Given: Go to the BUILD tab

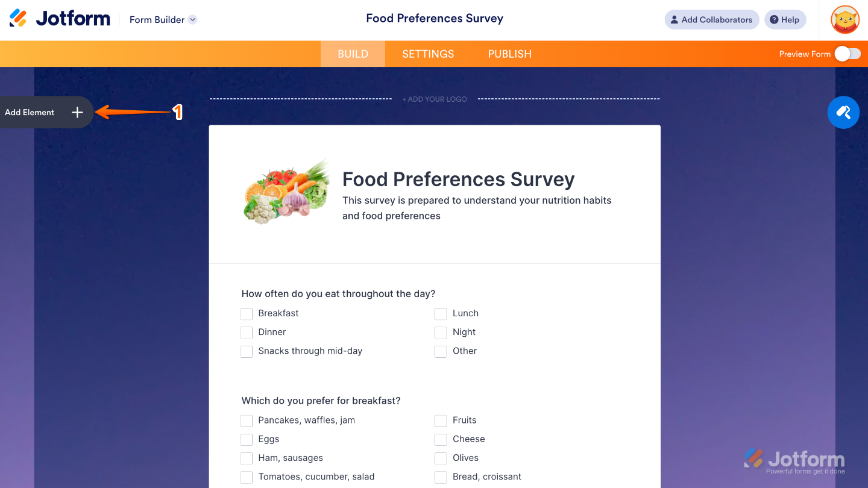Looking at the screenshot, I should coord(353,54).
